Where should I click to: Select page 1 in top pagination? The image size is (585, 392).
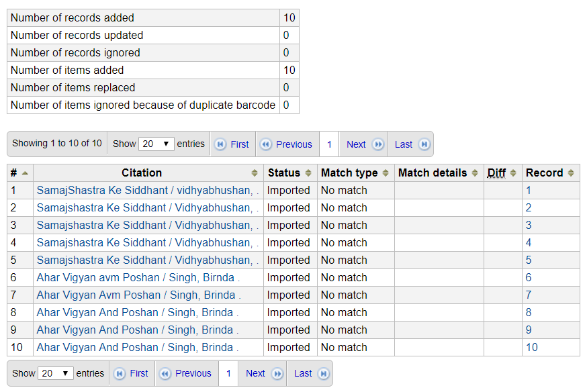[329, 144]
